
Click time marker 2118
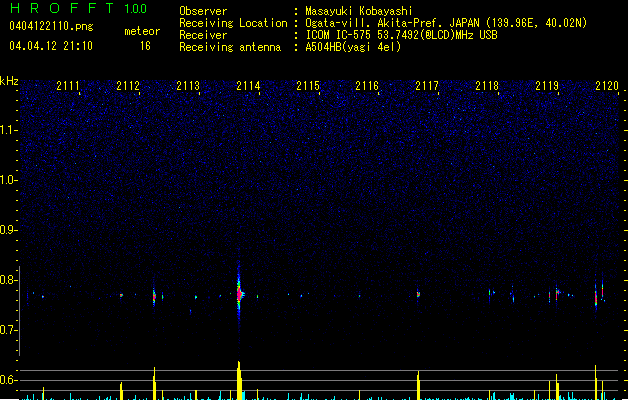pos(487,86)
